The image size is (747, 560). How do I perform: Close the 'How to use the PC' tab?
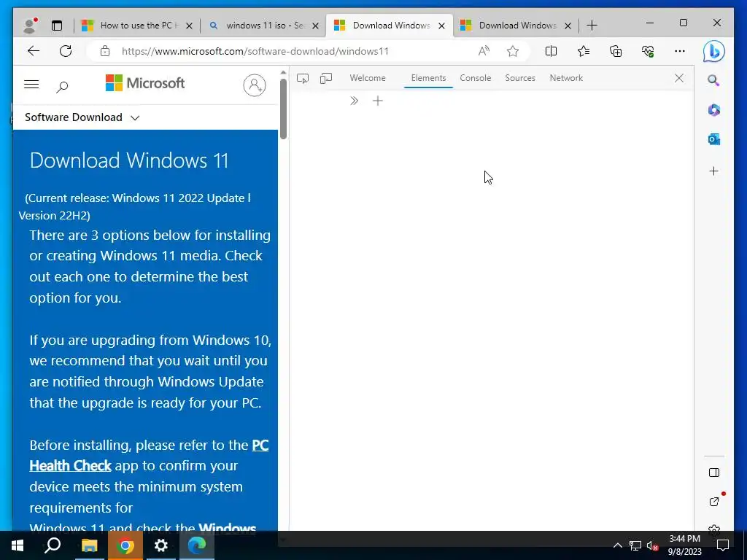(189, 26)
